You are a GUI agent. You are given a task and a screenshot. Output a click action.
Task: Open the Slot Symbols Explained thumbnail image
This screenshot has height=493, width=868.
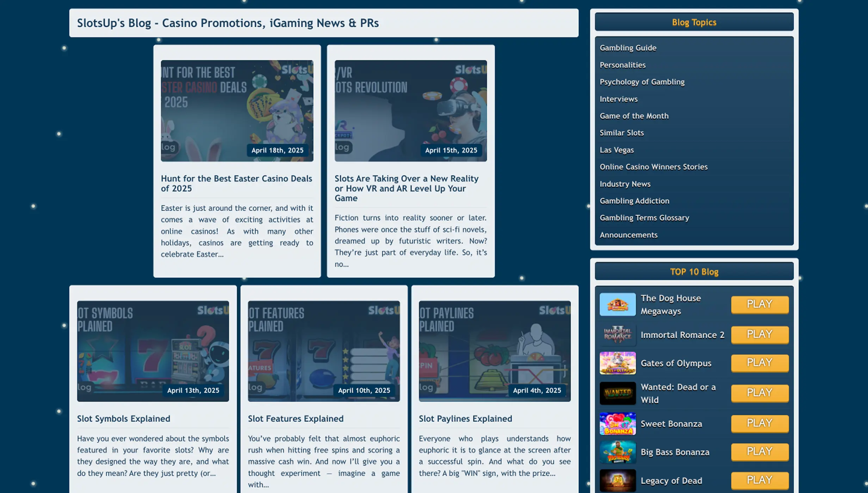pyautogui.click(x=153, y=351)
